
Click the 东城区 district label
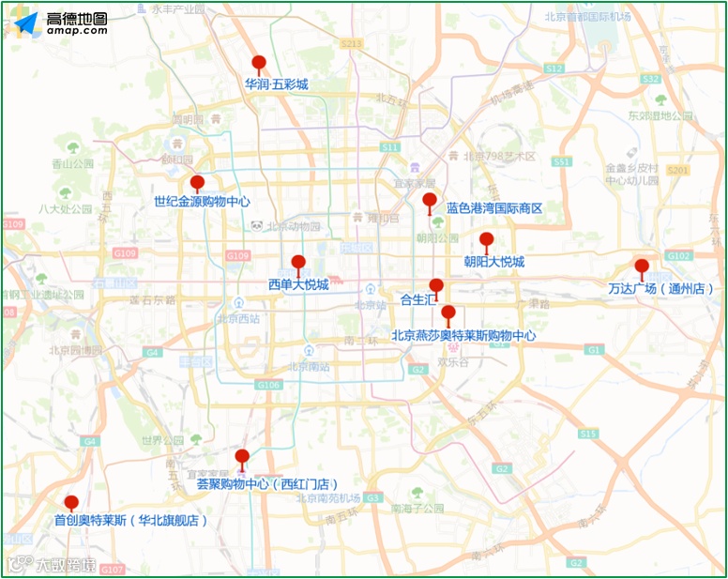coord(356,248)
